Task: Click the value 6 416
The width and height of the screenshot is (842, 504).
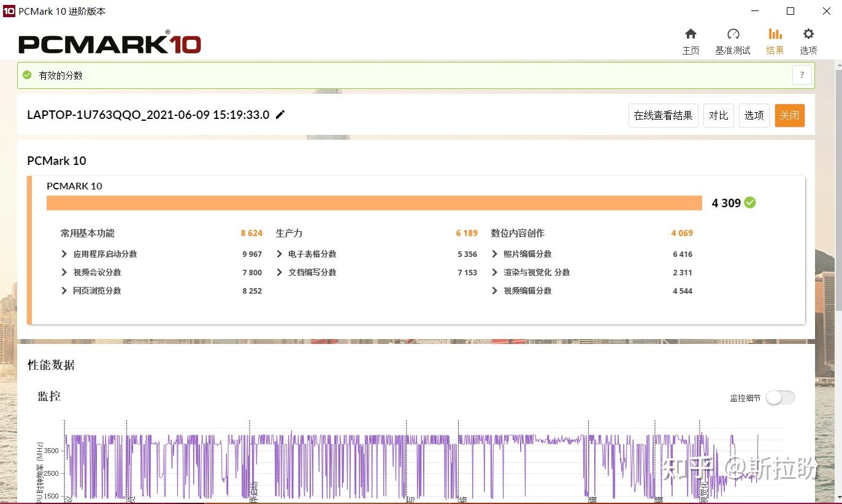Action: 683,254
